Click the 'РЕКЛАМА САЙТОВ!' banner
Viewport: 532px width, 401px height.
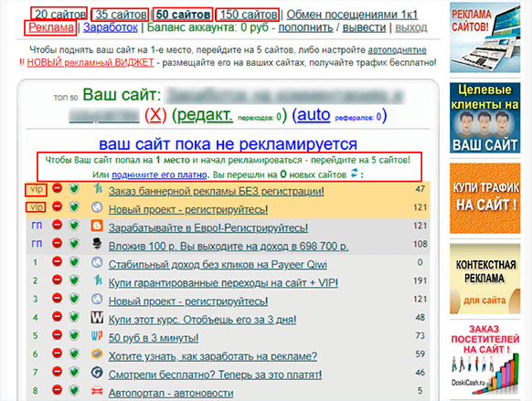[484, 37]
